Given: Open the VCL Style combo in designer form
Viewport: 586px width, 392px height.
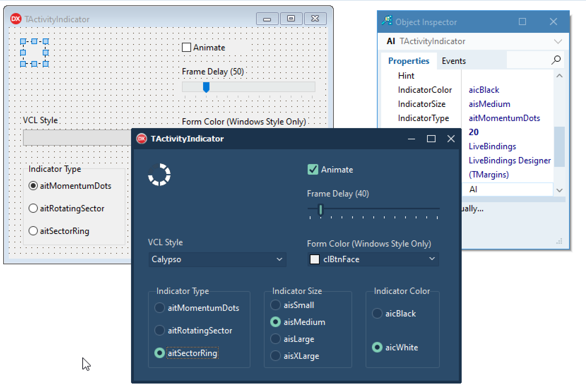Looking at the screenshot, I should pyautogui.click(x=77, y=138).
